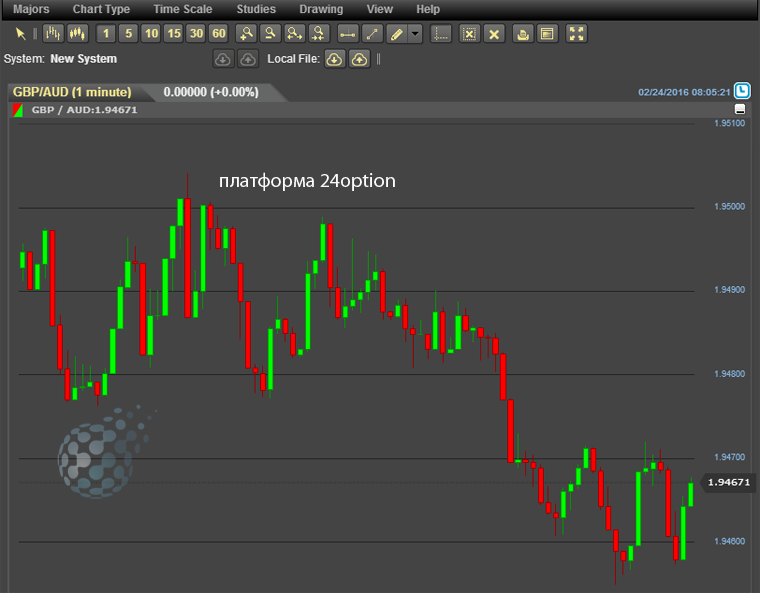Minimize the GBP / AUD chart panel
760x593 pixels.
[x=740, y=109]
